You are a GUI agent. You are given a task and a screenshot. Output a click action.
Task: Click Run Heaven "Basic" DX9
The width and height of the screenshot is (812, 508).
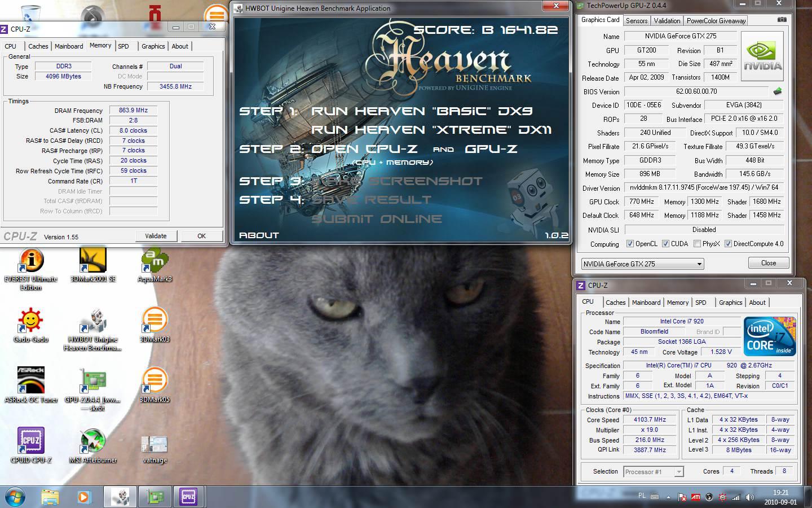click(422, 111)
